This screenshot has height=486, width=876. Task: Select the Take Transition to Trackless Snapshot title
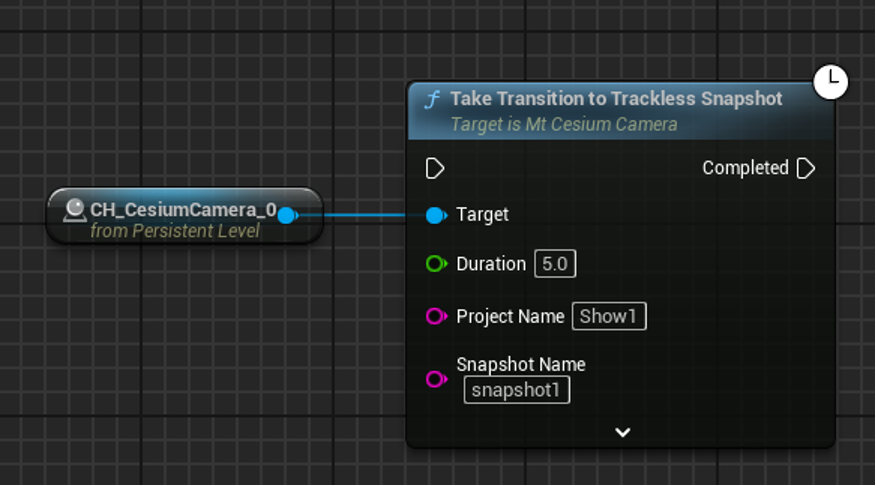click(x=616, y=99)
